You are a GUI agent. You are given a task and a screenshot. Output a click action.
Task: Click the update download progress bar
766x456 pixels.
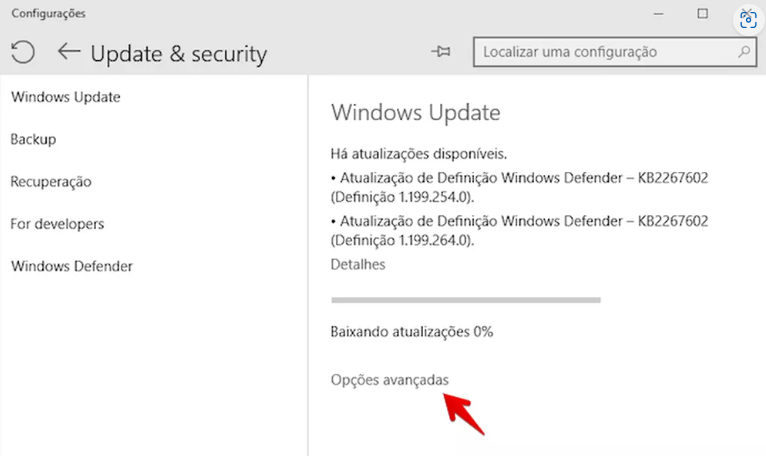[x=466, y=300]
